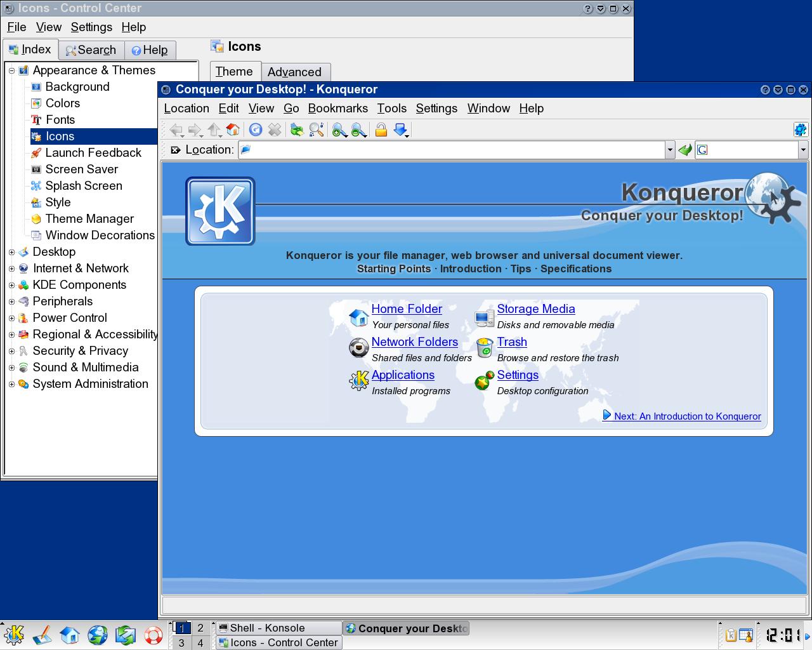Clear the Location bar with its clear icon

tap(176, 150)
